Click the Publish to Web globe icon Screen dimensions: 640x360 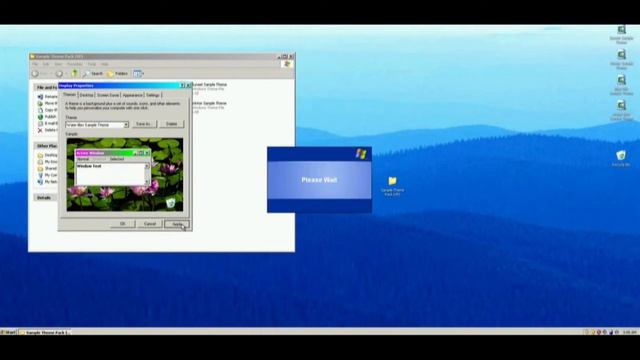tap(40, 117)
